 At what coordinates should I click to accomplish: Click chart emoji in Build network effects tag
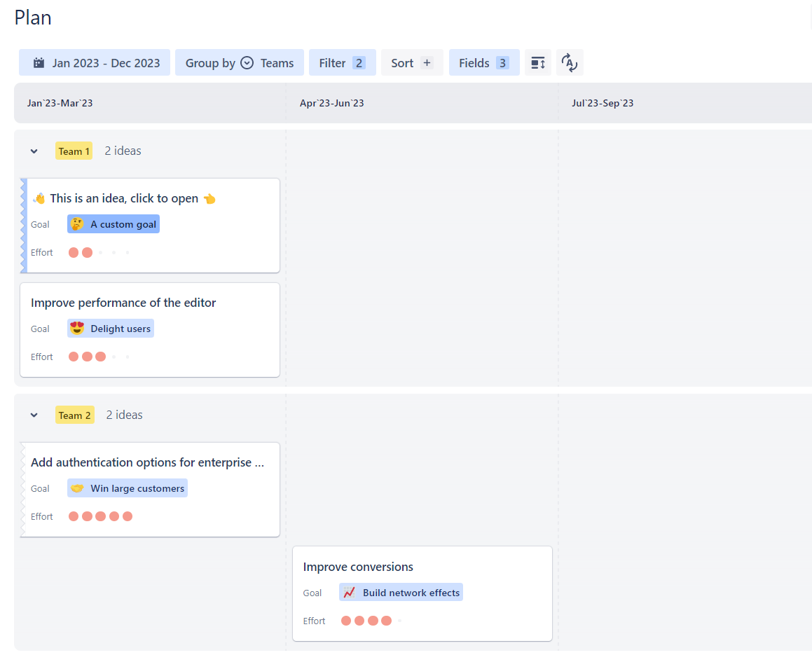pyautogui.click(x=350, y=593)
